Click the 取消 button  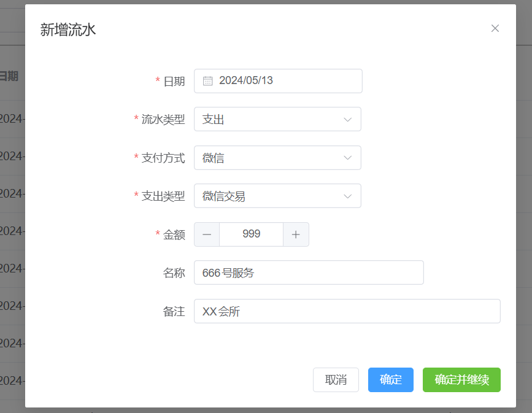pos(336,379)
